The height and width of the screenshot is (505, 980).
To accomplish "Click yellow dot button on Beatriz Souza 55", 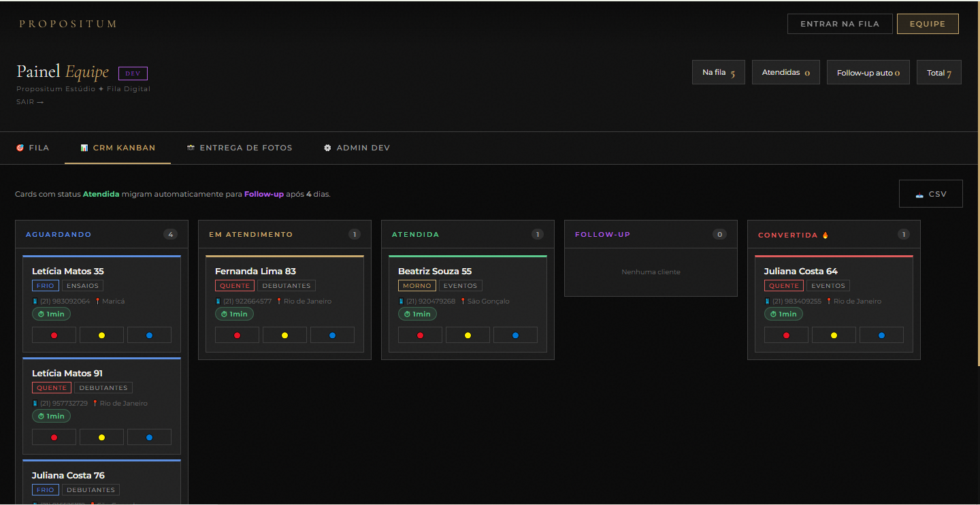I will point(468,335).
